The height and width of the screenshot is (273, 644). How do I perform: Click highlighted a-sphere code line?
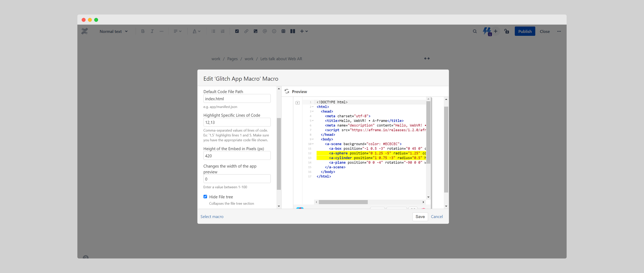371,153
